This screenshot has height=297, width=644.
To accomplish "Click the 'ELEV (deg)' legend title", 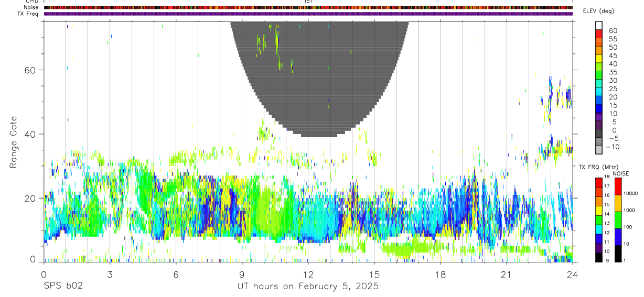I will point(599,10).
